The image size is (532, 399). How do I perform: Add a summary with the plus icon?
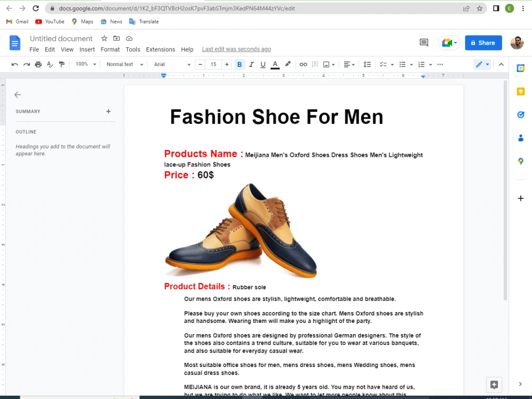click(x=108, y=111)
